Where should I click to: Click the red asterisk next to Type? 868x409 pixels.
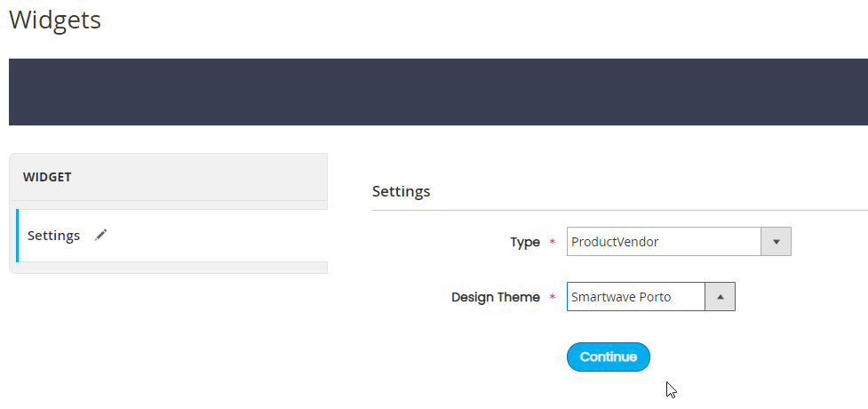click(x=552, y=242)
